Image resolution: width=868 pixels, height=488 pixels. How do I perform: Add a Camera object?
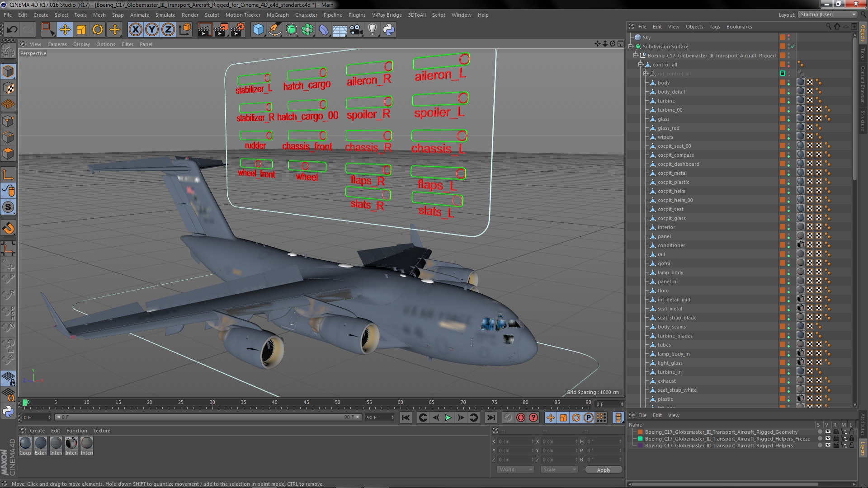[x=356, y=30]
